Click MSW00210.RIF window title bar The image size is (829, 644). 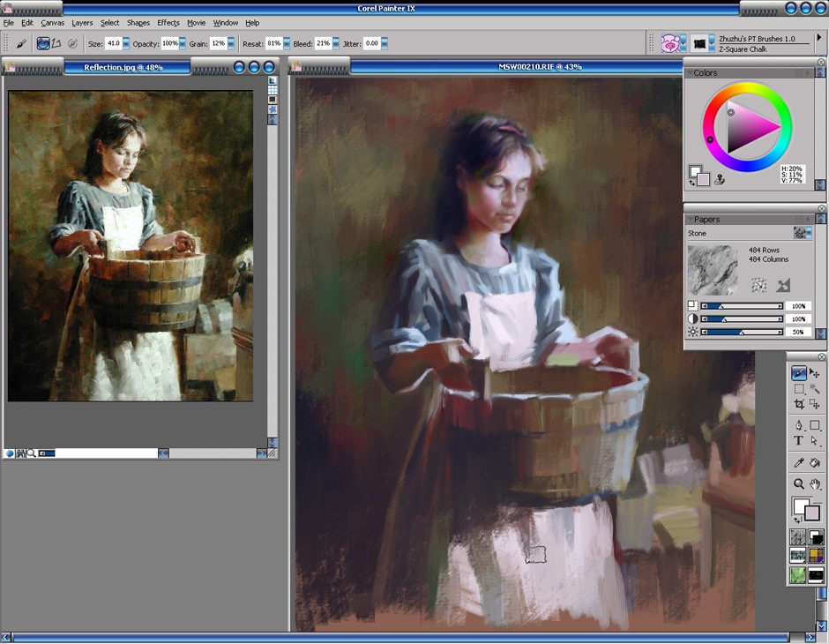[516, 67]
